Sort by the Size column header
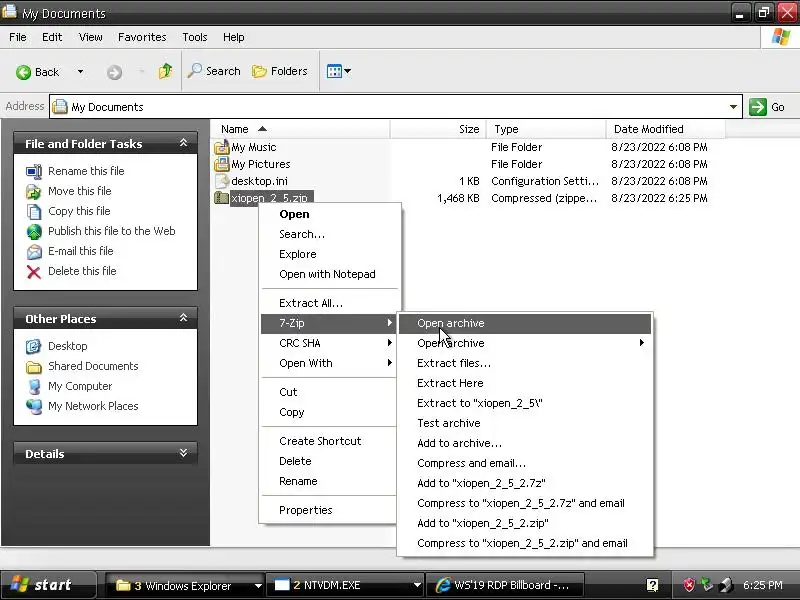Viewport: 800px width, 600px height. 438,129
